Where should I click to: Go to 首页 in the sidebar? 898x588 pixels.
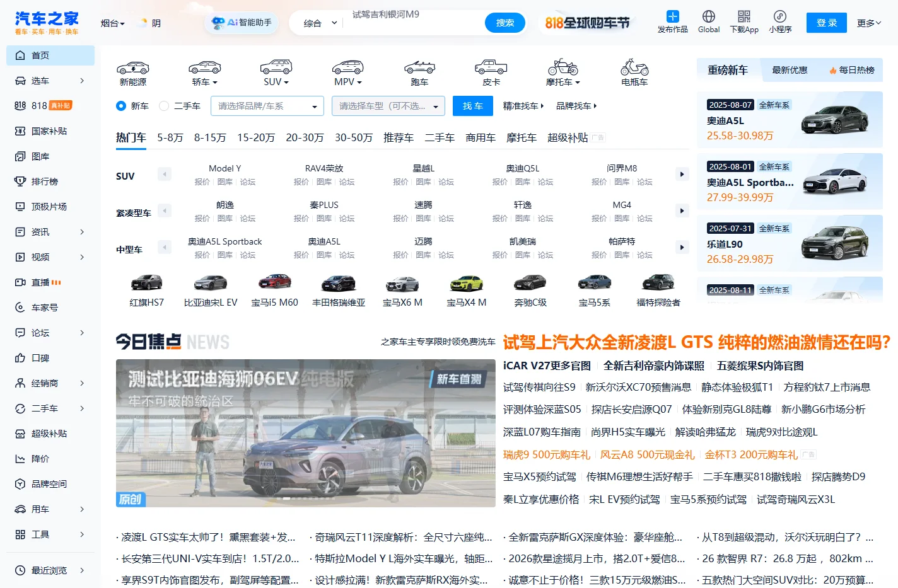point(50,55)
